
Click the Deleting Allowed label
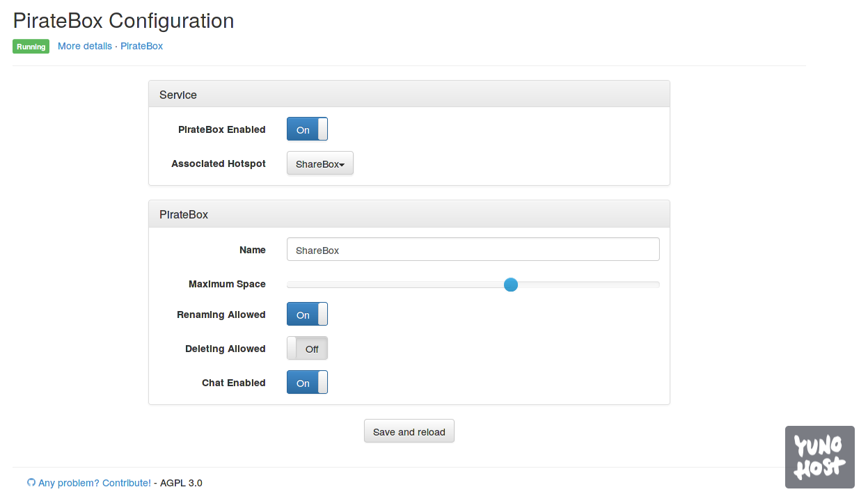[226, 349]
